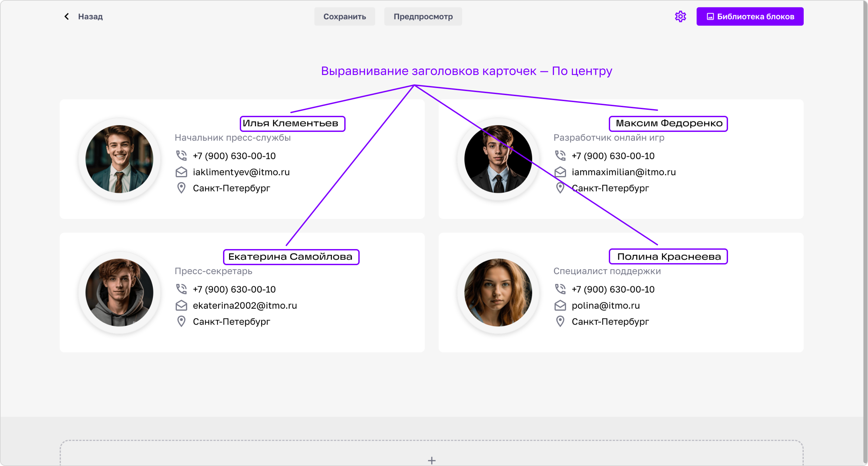Add a new block with the plus icon
868x466 pixels.
[x=432, y=460]
